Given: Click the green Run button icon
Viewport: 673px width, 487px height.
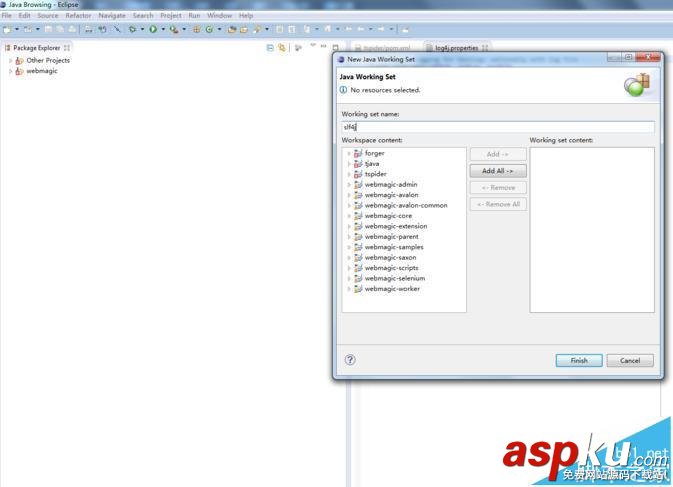Looking at the screenshot, I should pyautogui.click(x=153, y=29).
